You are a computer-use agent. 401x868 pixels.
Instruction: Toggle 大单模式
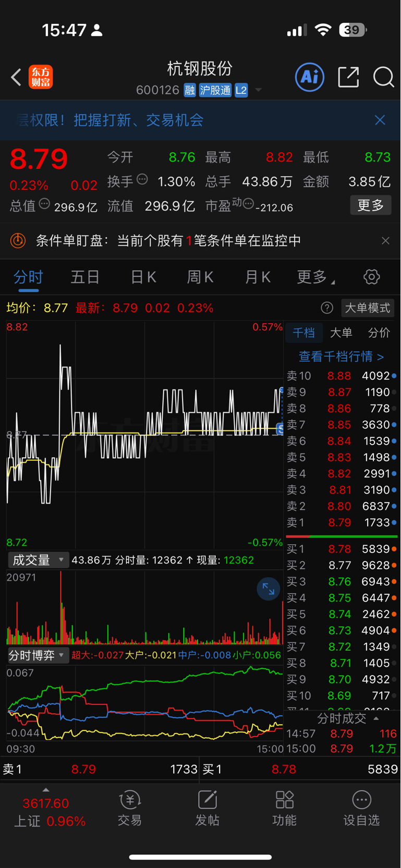point(368,308)
